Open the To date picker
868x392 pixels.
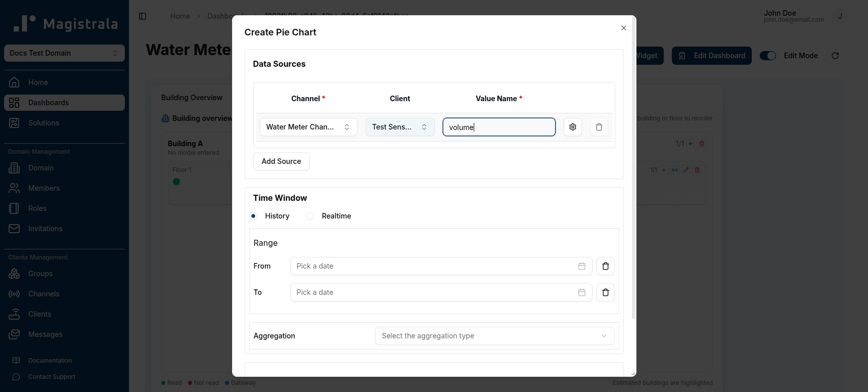pos(441,292)
